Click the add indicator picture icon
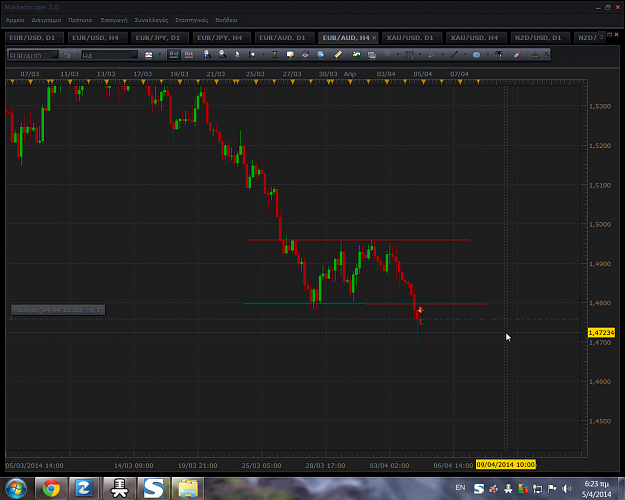This screenshot has height=500, width=625. tap(356, 55)
